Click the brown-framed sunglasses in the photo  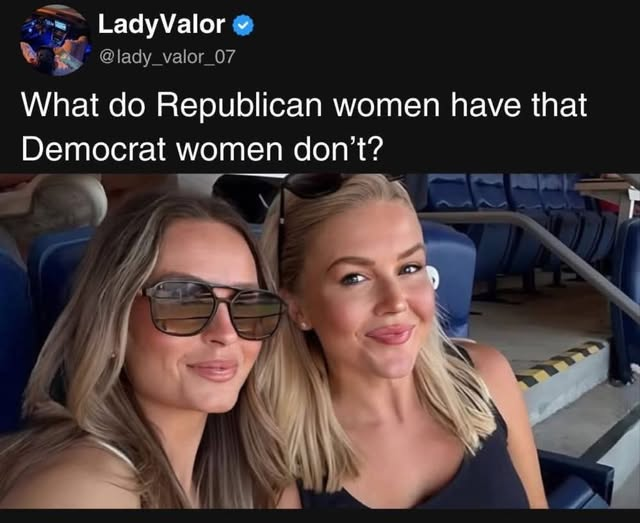click(212, 309)
